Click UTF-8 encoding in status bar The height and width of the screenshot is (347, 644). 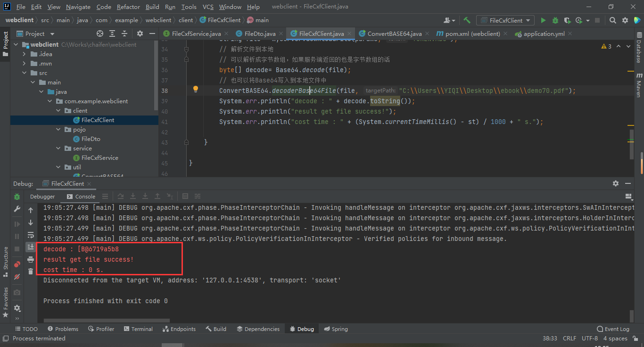(x=590, y=338)
